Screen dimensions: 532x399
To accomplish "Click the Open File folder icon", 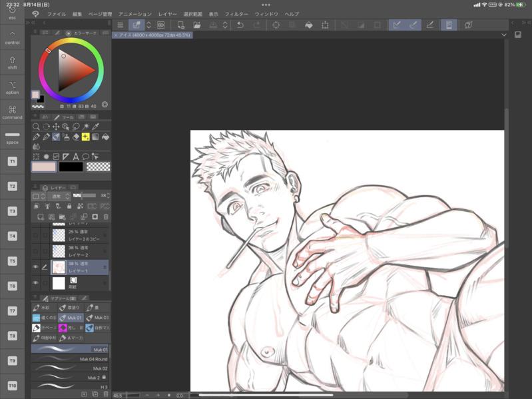I will point(197,25).
